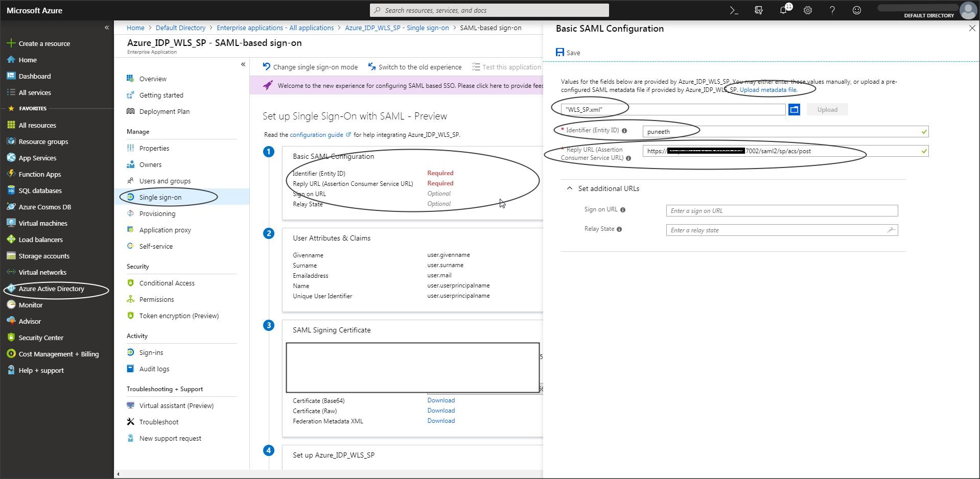Open Conditional Access under Security
980x479 pixels.
coord(167,283)
